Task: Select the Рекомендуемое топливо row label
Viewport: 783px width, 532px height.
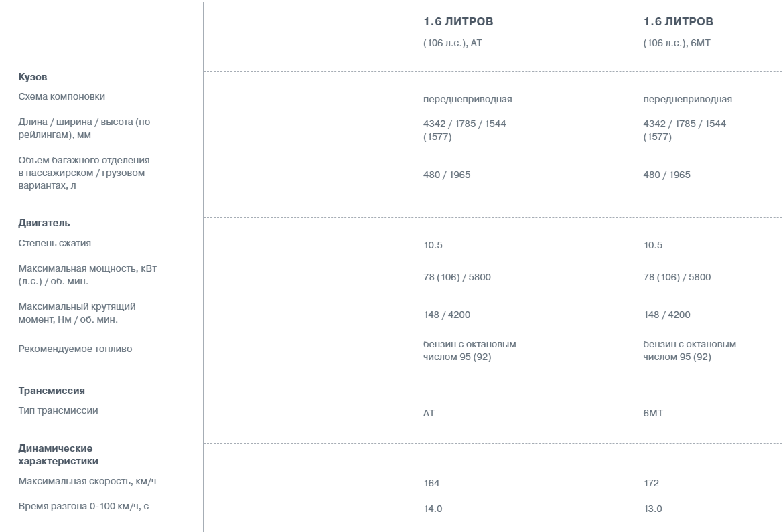Action: click(x=75, y=349)
